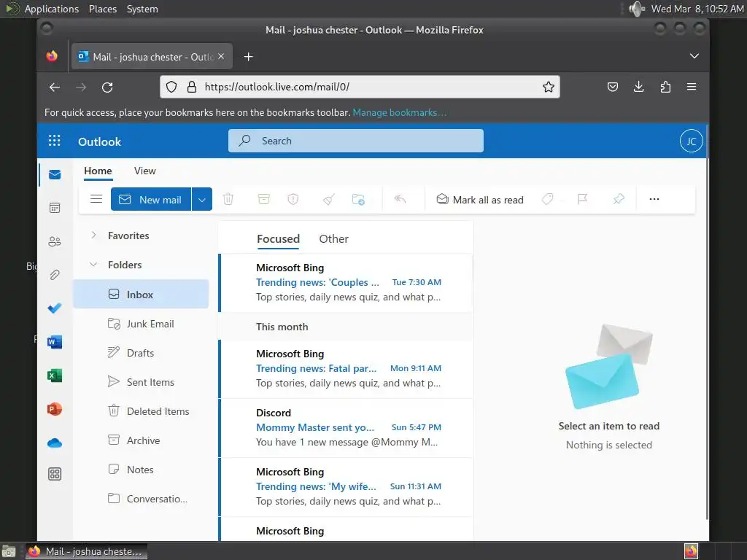Screen dimensions: 747x560
Task: Switch to the View ribbon tab
Action: 145,171
